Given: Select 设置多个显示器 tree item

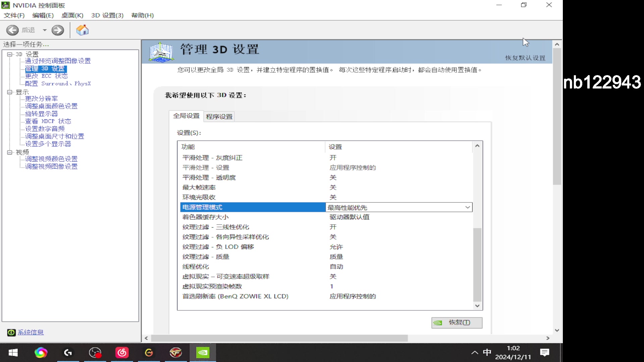Looking at the screenshot, I should (48, 144).
